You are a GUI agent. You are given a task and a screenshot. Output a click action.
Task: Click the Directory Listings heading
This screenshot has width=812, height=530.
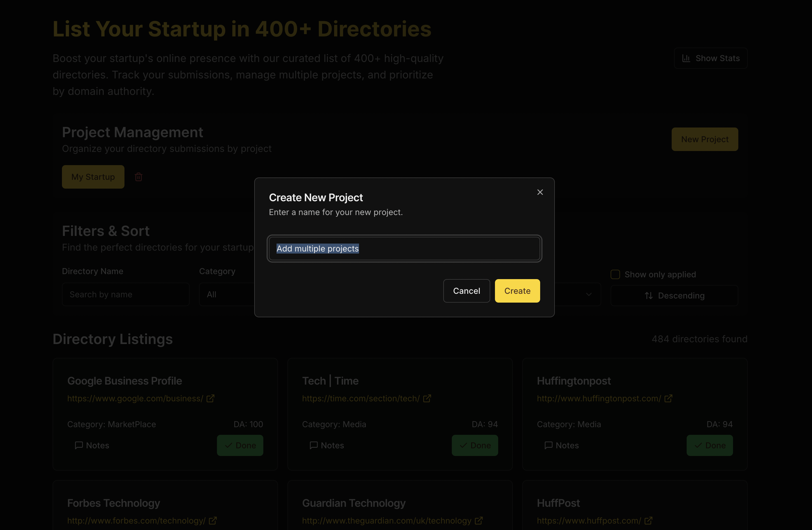pos(113,339)
